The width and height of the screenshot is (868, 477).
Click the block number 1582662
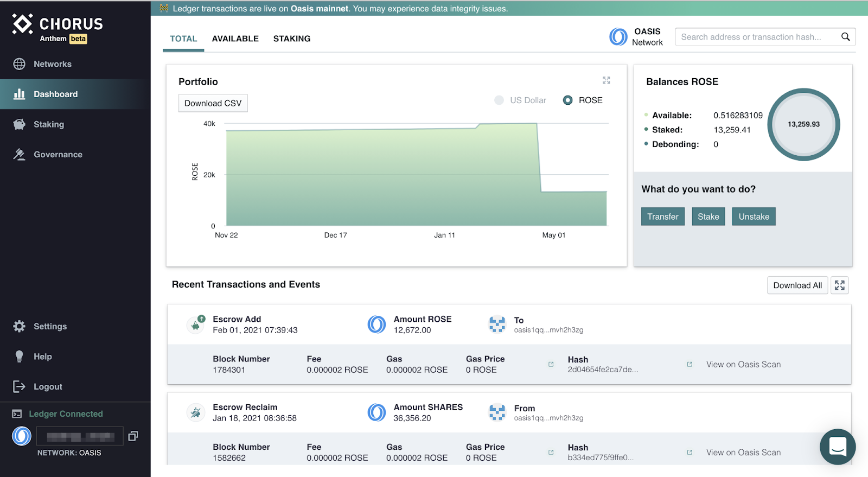click(x=229, y=458)
